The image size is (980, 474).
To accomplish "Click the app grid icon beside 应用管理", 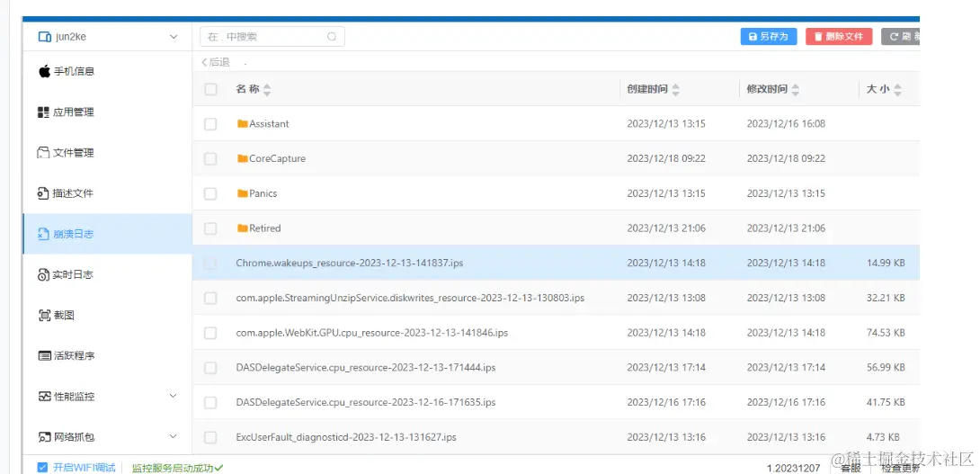I will 44,112.
